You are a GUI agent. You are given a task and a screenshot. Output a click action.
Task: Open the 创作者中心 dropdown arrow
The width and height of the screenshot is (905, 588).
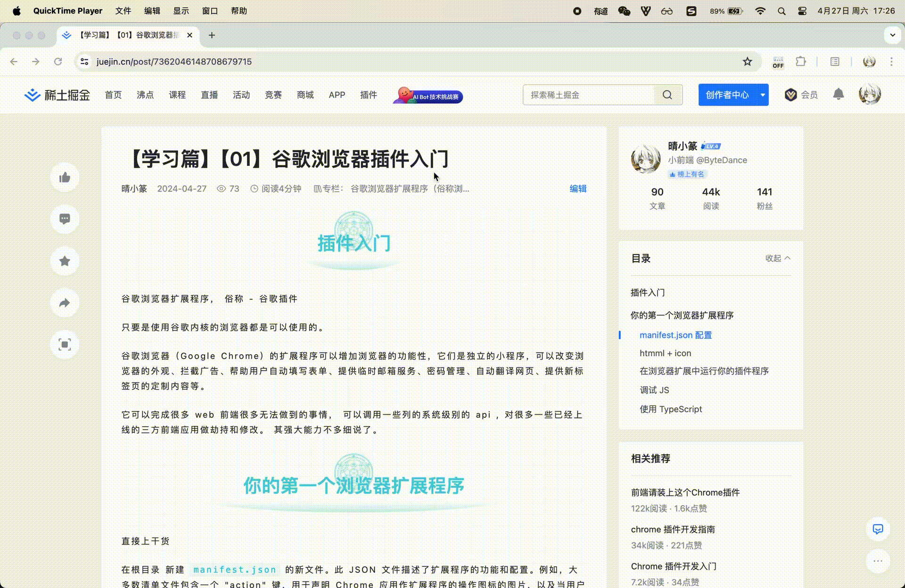(762, 95)
